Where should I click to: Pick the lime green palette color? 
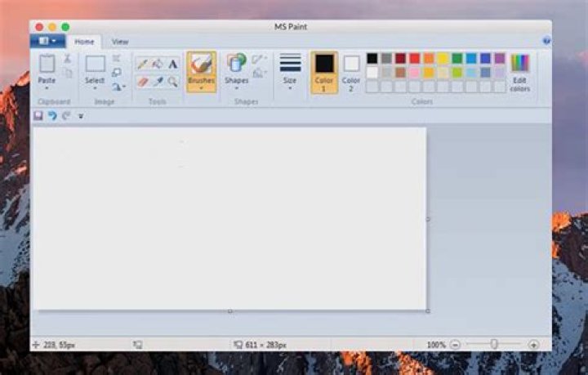pyautogui.click(x=457, y=73)
